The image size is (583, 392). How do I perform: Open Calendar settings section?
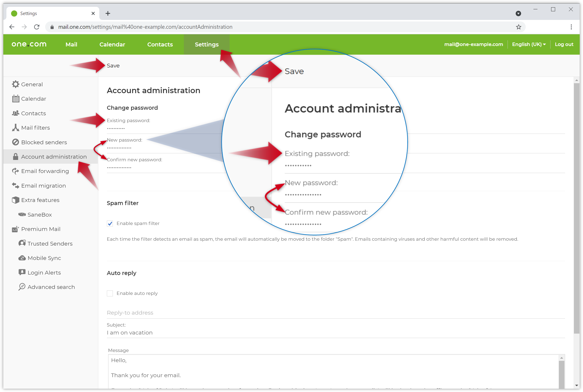click(x=33, y=98)
